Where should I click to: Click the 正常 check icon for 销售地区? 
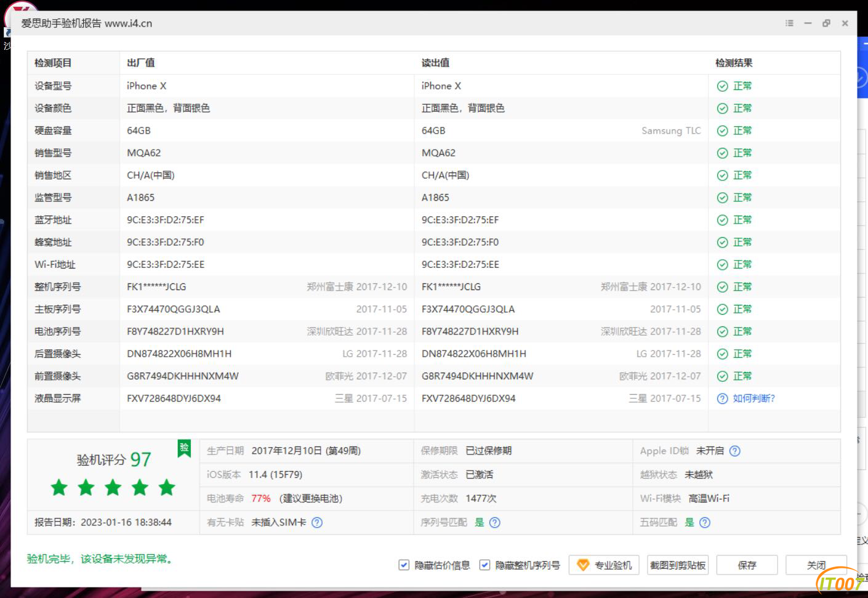pyautogui.click(x=723, y=176)
